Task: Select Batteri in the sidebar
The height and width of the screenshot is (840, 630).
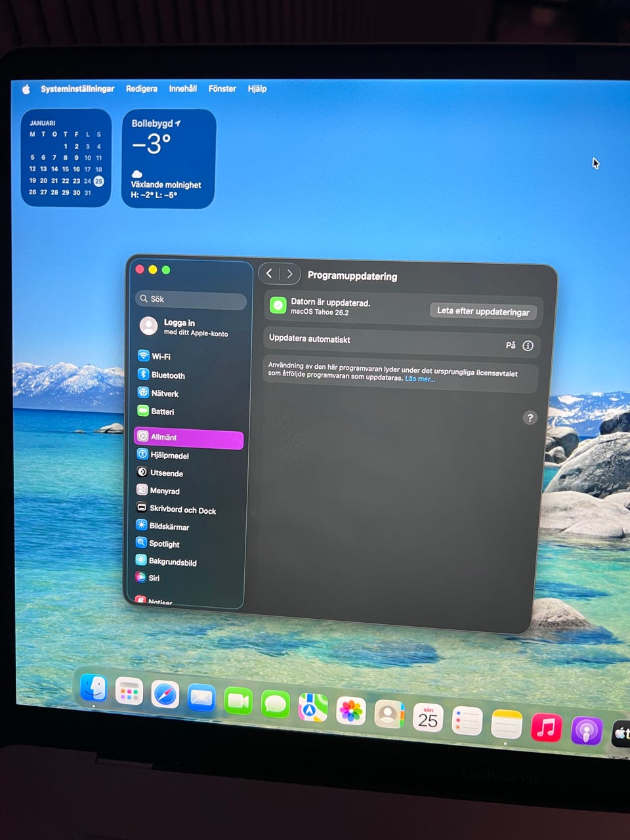Action: pos(162,411)
